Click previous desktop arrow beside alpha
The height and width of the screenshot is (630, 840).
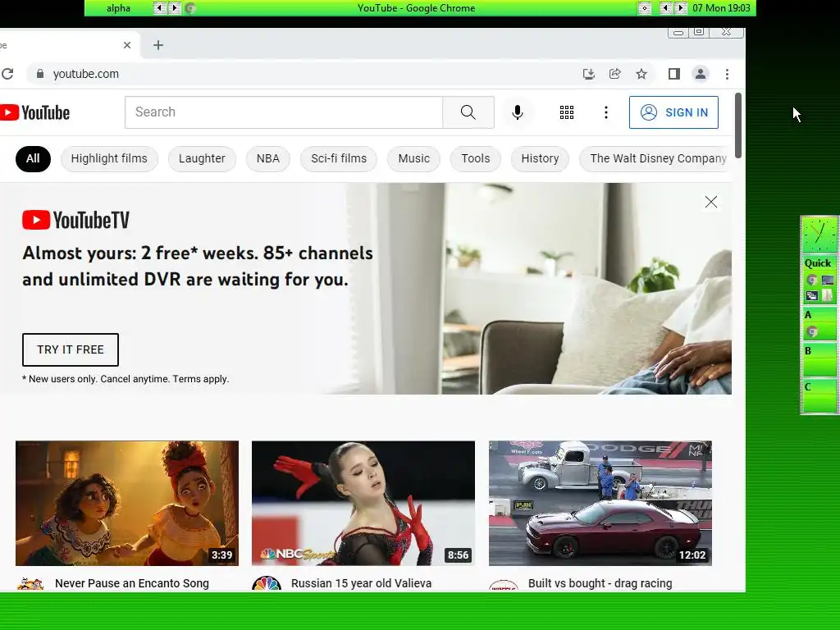tap(160, 8)
